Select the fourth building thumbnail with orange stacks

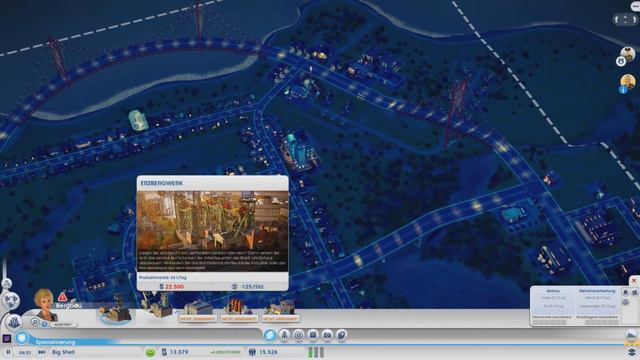pyautogui.click(x=240, y=307)
